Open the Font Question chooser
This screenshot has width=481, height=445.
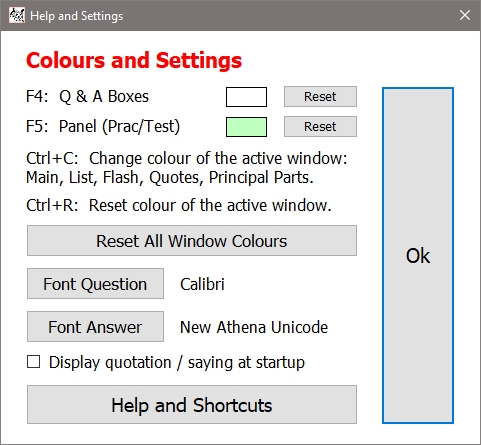click(x=95, y=284)
